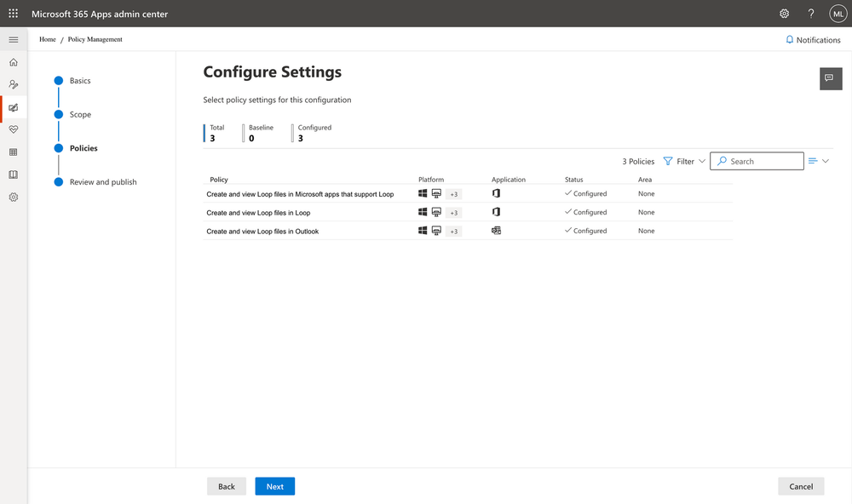This screenshot has width=852, height=504.
Task: Click inside the Search field
Action: coord(757,161)
